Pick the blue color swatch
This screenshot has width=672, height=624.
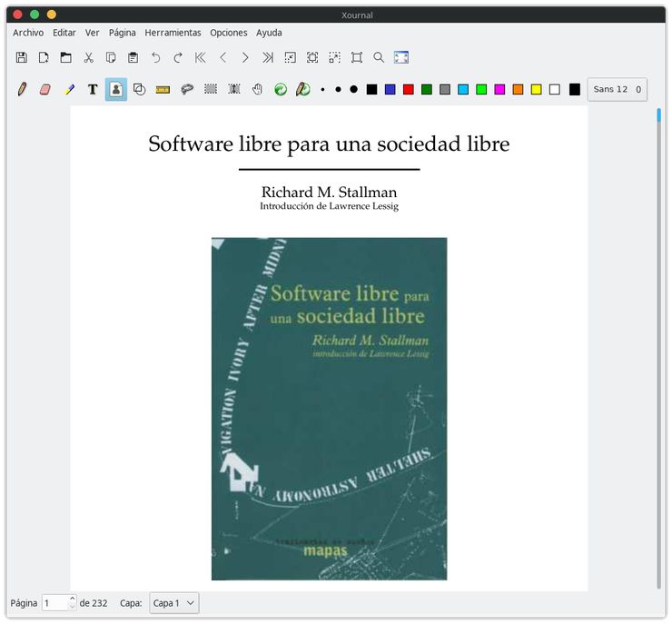pos(390,89)
